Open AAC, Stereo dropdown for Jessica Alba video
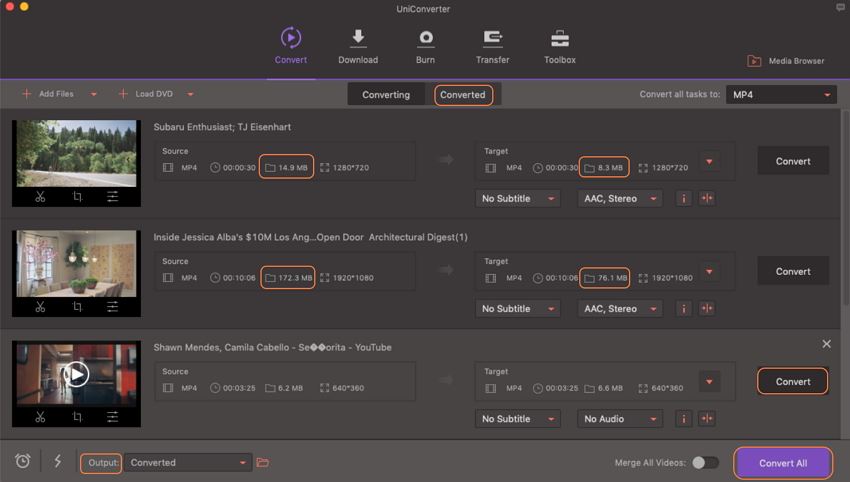Image resolution: width=850 pixels, height=482 pixels. point(620,308)
